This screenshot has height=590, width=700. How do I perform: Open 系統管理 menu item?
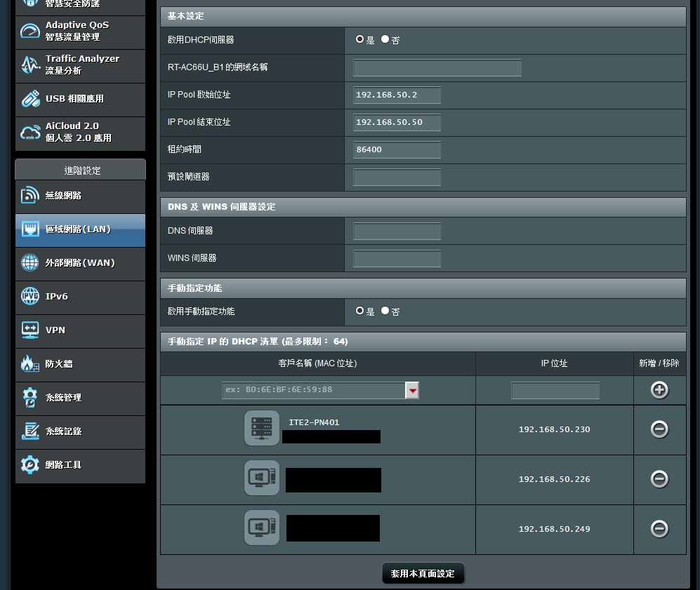click(x=80, y=398)
